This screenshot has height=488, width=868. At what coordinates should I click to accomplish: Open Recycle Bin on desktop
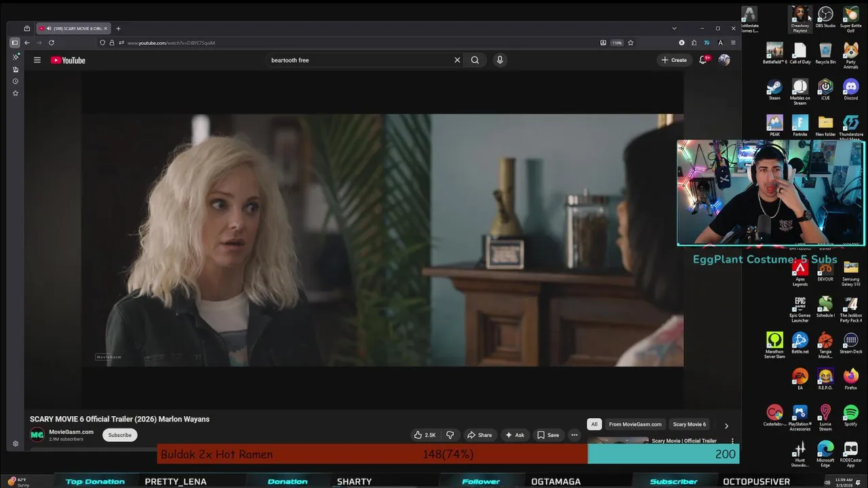pyautogui.click(x=825, y=54)
